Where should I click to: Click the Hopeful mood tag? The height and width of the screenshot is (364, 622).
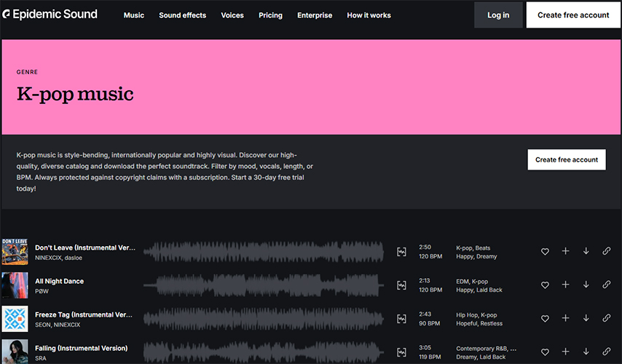pos(466,323)
